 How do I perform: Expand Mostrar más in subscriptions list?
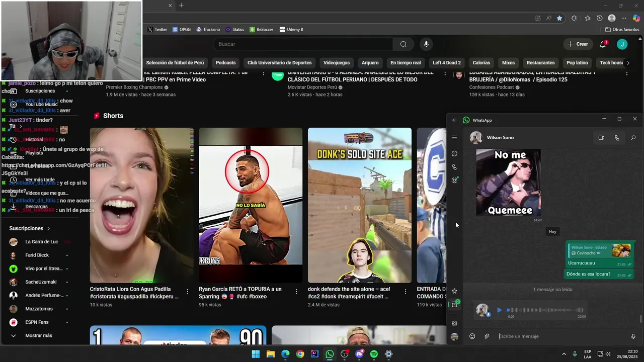(38, 336)
